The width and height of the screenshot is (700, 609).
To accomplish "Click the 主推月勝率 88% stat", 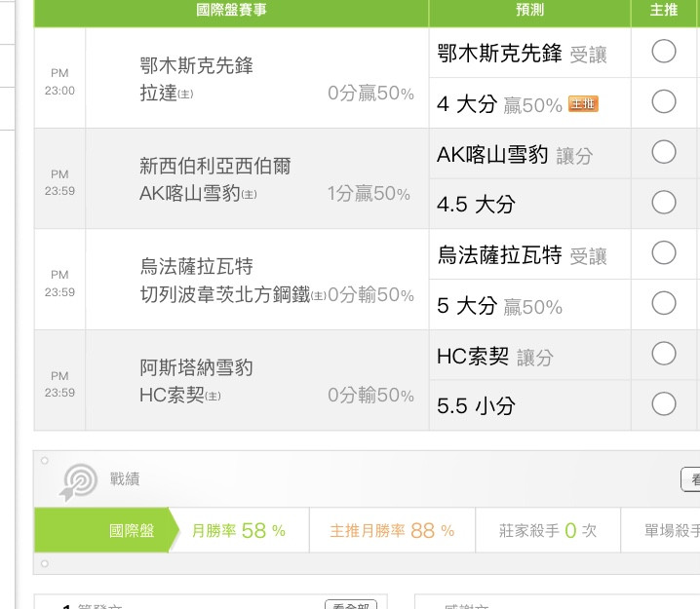I will 392,530.
